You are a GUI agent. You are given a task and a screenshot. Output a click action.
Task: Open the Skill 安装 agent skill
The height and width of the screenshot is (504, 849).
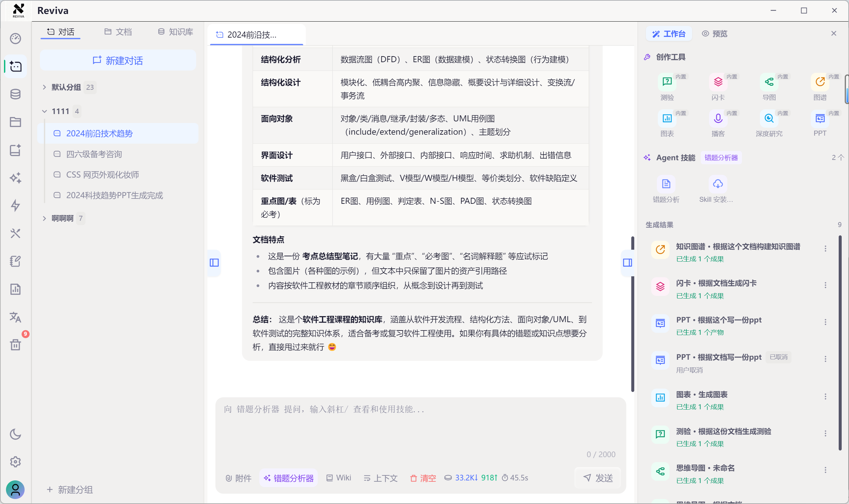pos(716,189)
